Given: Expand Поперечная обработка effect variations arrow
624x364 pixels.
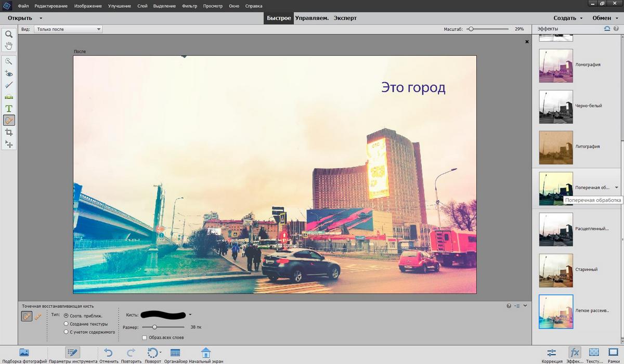Looking at the screenshot, I should (616, 187).
